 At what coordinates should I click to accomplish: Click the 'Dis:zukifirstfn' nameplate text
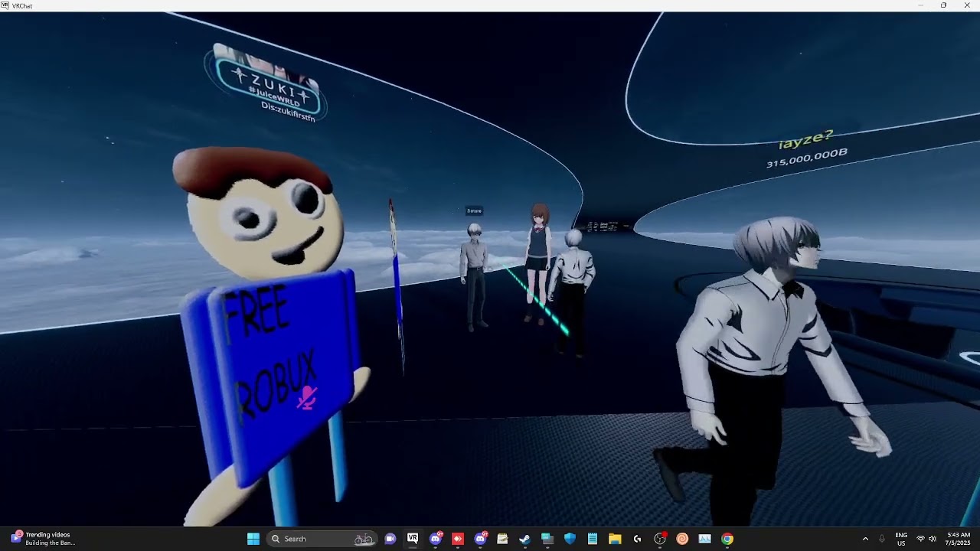tap(289, 112)
